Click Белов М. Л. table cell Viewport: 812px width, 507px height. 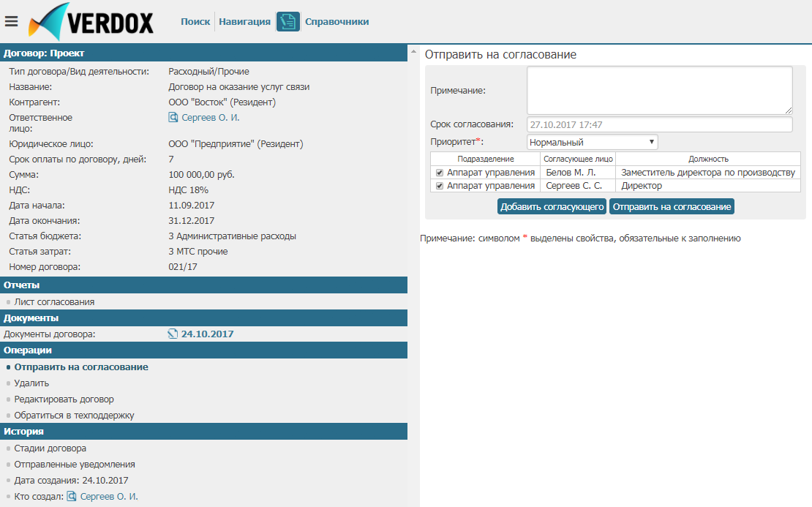point(578,173)
